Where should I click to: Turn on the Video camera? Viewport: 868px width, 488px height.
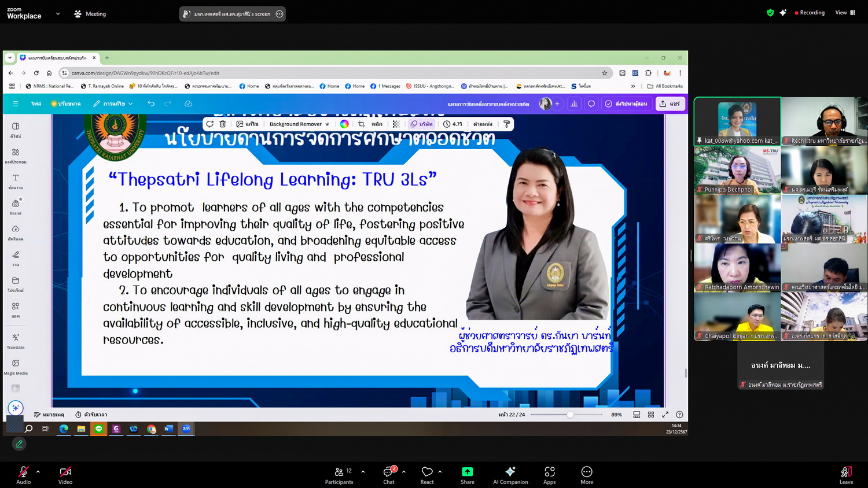[65, 472]
